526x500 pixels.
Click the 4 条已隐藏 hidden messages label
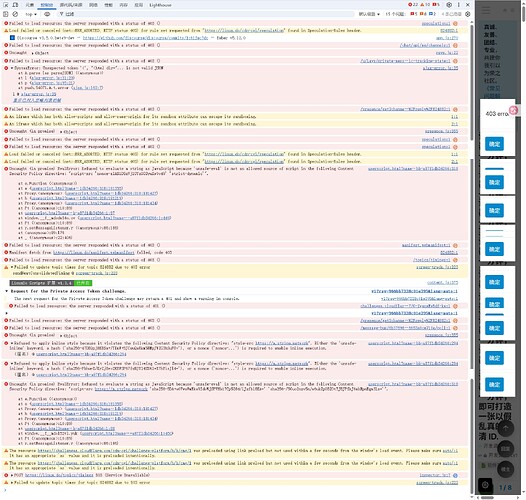point(452,14)
